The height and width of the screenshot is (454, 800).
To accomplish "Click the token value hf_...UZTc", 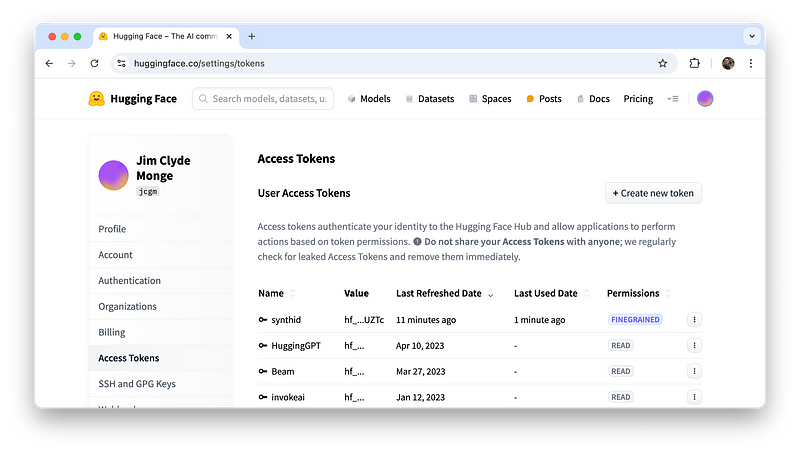I will 364,320.
